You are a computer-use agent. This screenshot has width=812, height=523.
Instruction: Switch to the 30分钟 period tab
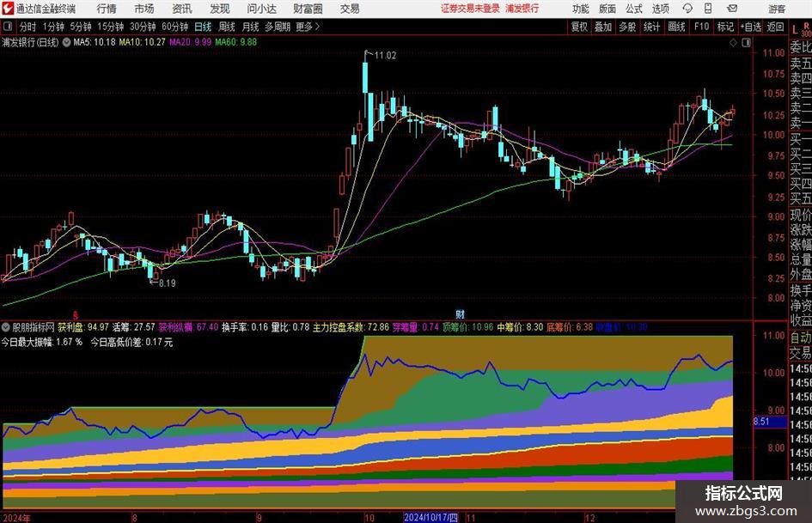click(x=143, y=27)
